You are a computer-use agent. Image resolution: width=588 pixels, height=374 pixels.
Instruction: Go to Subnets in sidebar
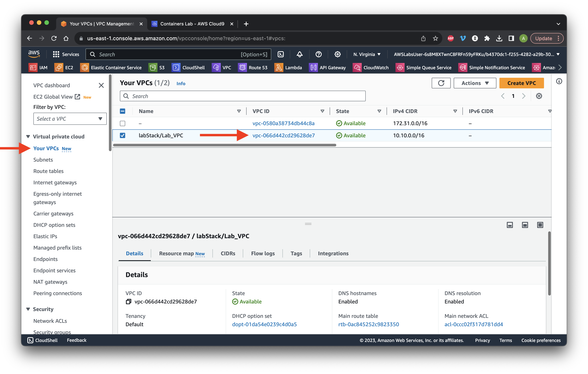[x=43, y=160]
